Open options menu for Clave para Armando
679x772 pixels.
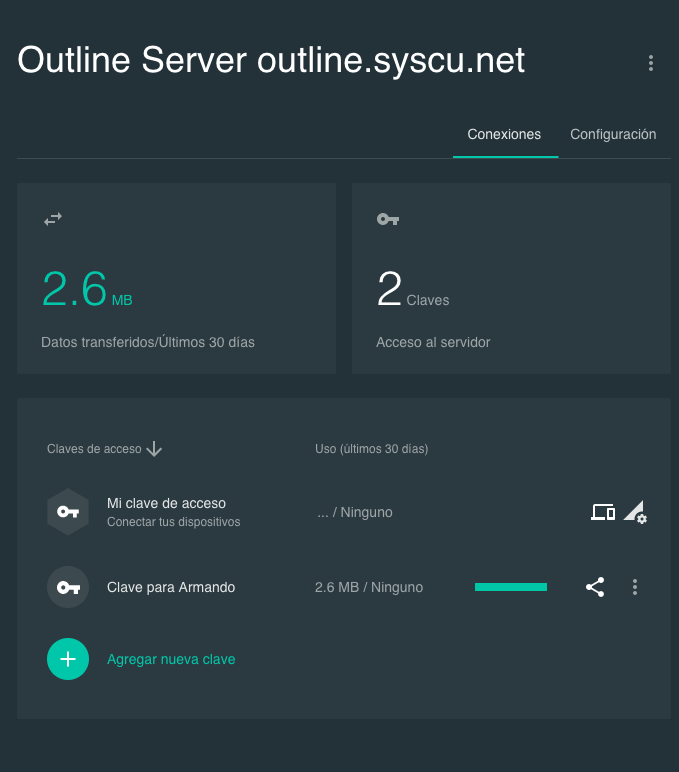coord(635,587)
